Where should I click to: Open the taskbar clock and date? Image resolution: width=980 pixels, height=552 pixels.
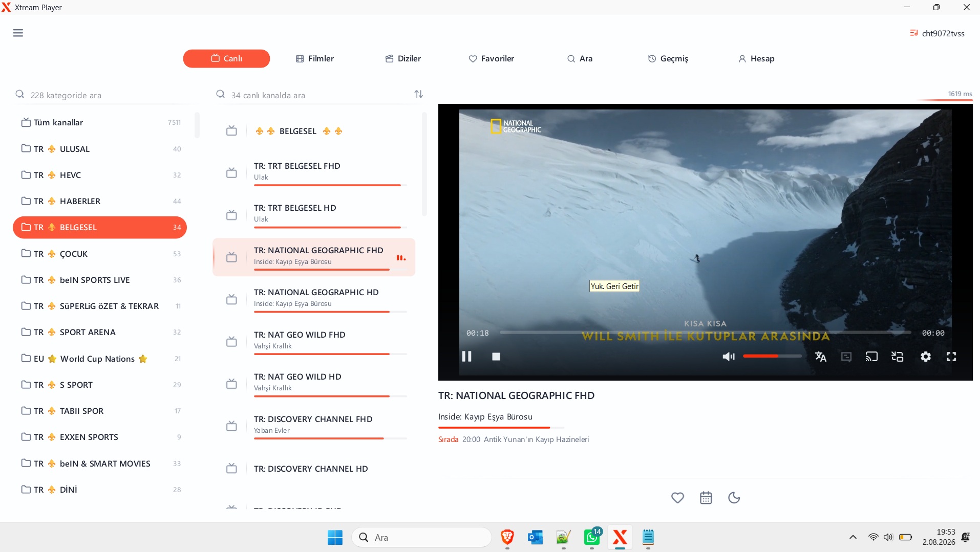pyautogui.click(x=939, y=537)
